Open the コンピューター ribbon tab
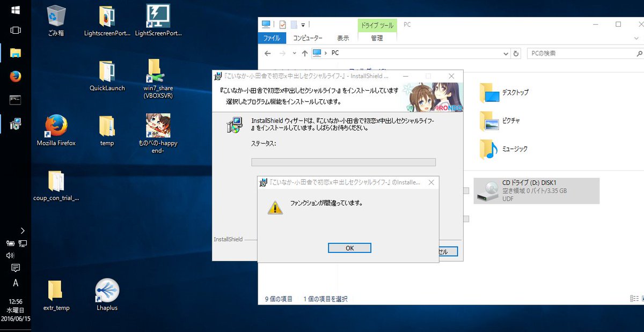 tap(308, 38)
